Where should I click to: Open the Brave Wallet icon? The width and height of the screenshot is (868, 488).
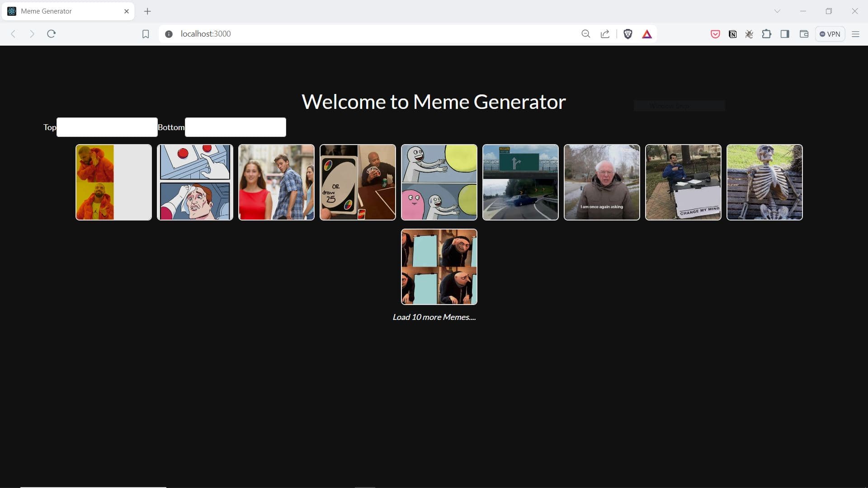pos(804,34)
